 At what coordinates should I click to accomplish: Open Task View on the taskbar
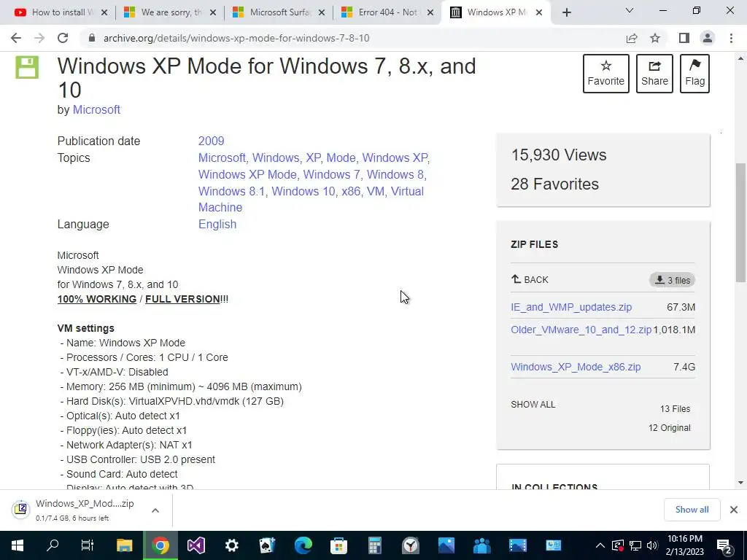pos(88,545)
